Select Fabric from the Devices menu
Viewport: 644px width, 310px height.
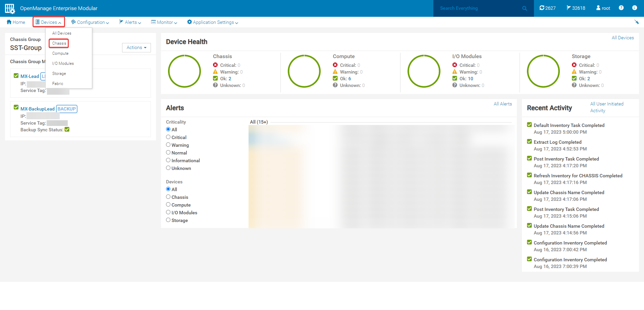tap(58, 84)
